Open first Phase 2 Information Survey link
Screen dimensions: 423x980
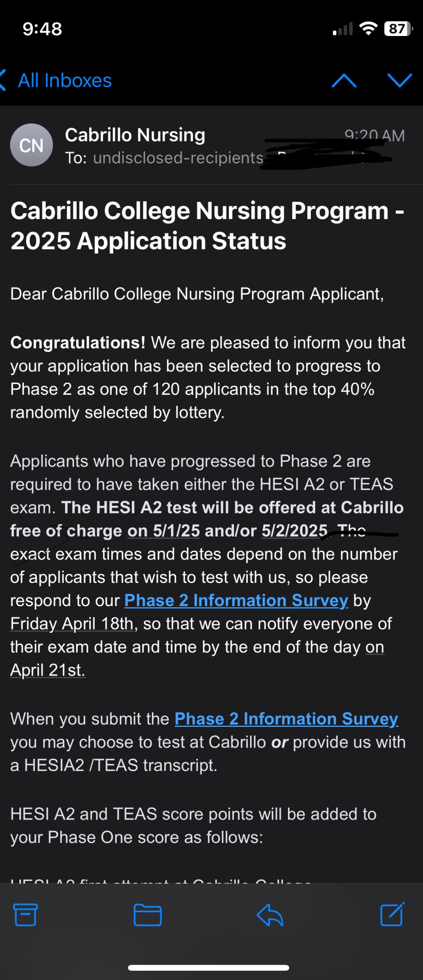coord(236,600)
